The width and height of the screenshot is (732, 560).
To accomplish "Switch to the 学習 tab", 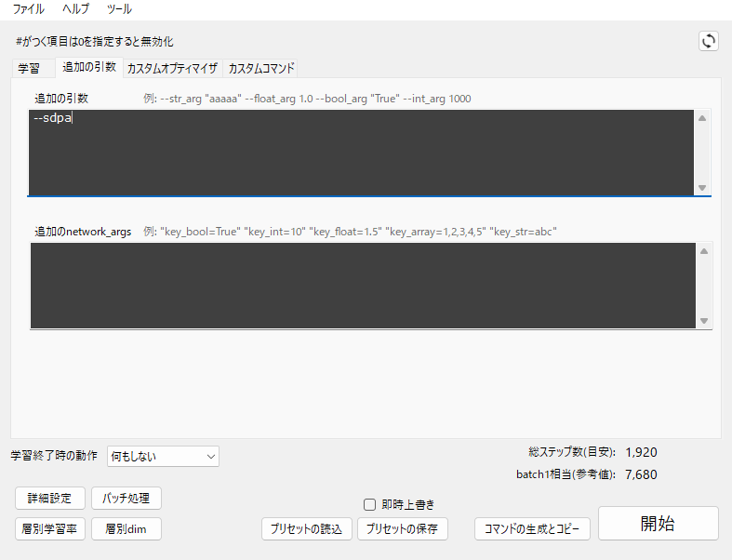I will click(29, 68).
